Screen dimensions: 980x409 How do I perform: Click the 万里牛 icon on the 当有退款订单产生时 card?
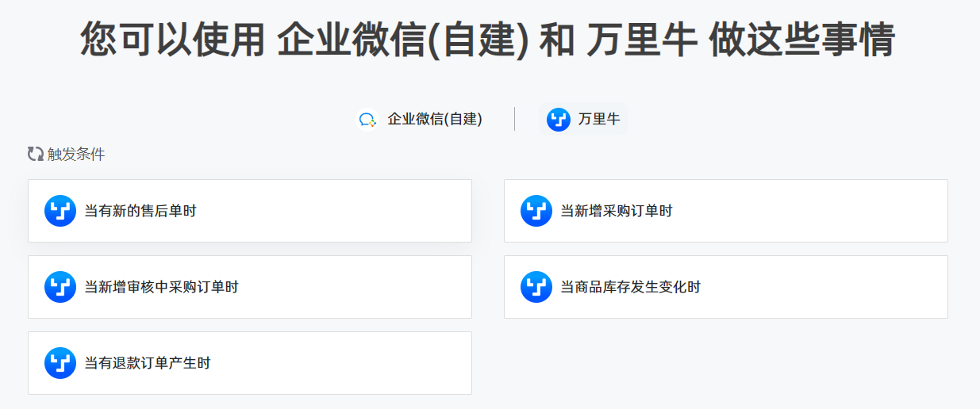click(60, 363)
